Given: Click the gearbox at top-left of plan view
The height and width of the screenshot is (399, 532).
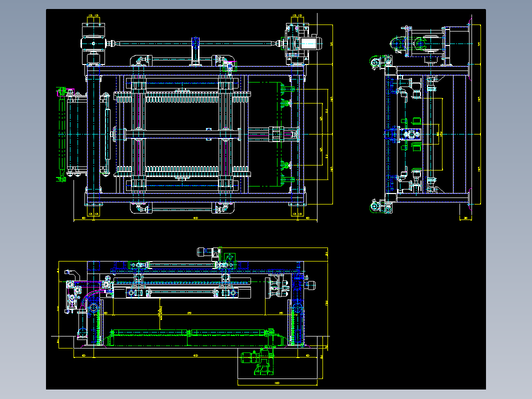Looking at the screenshot, I should point(93,43).
